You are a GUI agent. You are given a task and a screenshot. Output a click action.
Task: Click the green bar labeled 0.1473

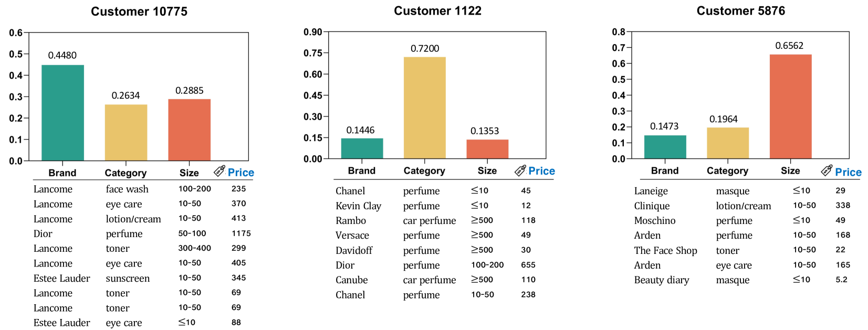coord(665,147)
